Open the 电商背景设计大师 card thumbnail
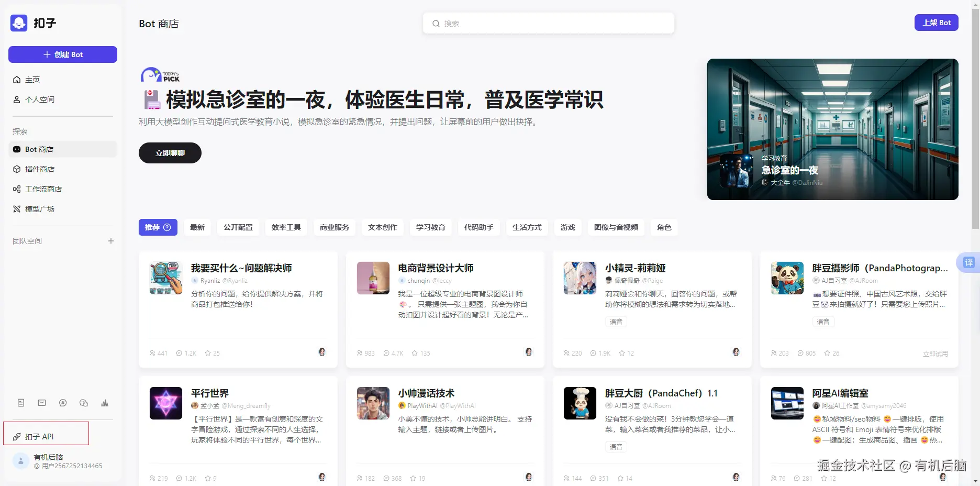Viewport: 980px width, 486px height. click(373, 278)
